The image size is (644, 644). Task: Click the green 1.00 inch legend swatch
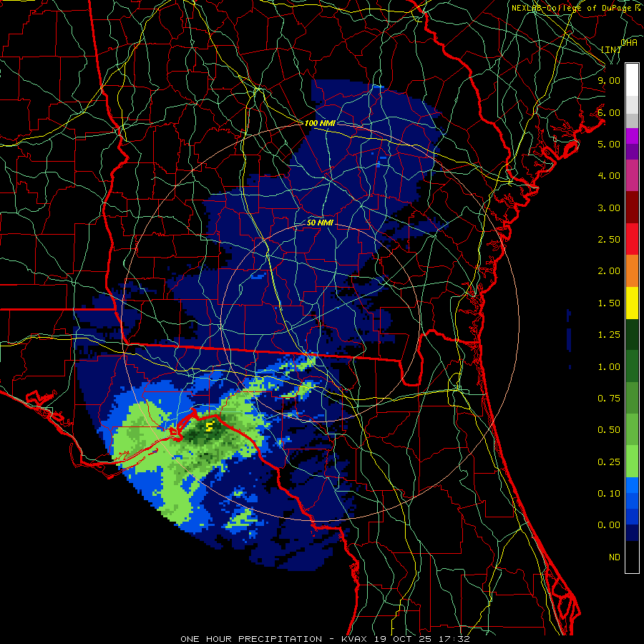point(632,366)
